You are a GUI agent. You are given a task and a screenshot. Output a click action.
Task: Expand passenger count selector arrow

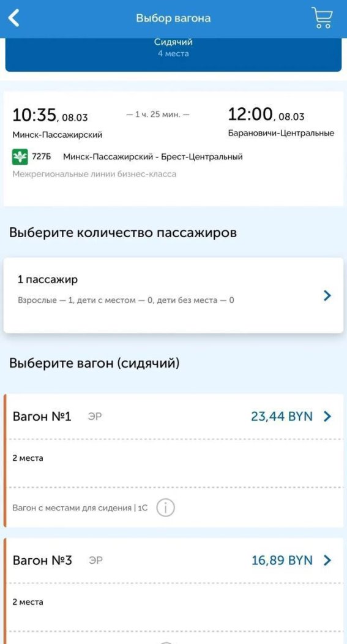(327, 295)
